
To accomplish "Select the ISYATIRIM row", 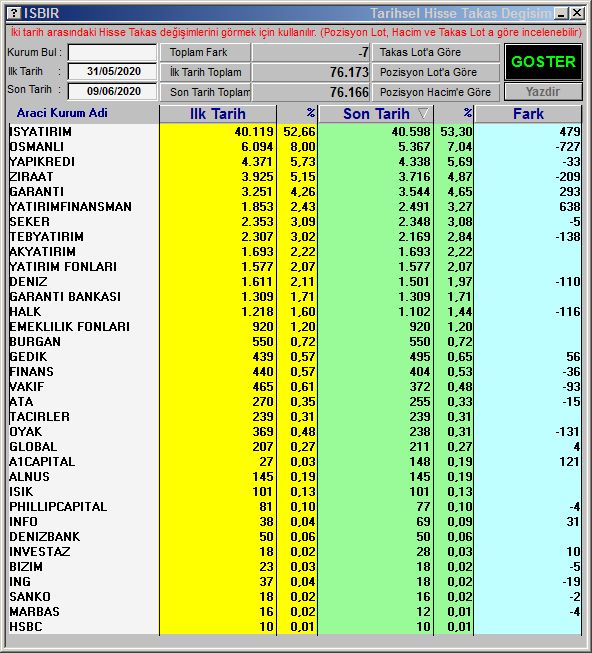I will (x=295, y=132).
